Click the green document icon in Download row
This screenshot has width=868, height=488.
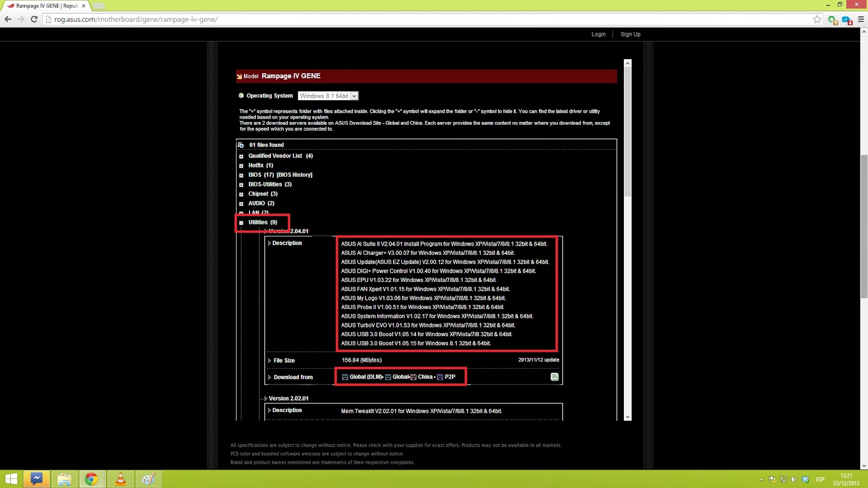point(554,377)
